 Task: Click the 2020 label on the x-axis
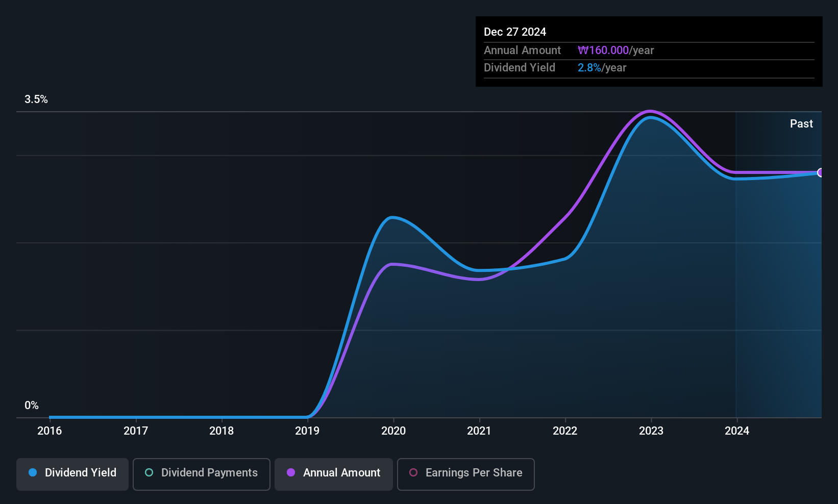pos(393,431)
